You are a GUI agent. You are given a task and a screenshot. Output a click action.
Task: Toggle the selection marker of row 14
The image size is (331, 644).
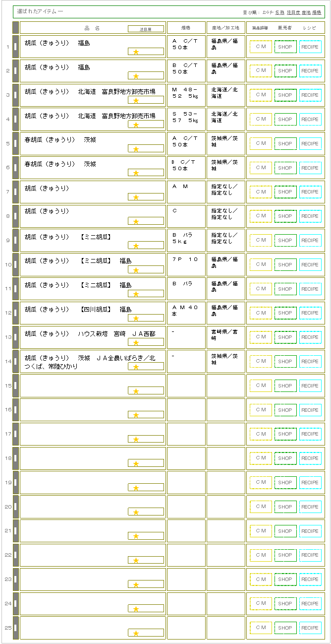[15, 361]
